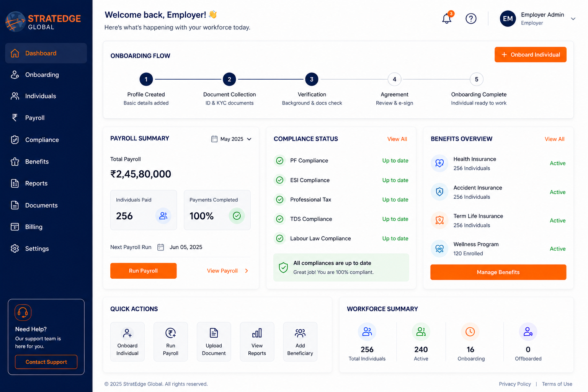Click the Contact Support button

click(x=46, y=362)
